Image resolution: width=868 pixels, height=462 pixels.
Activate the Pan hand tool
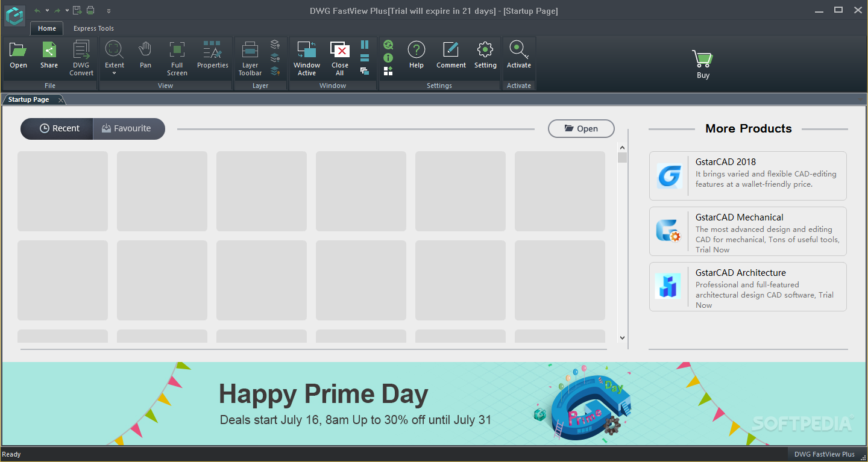[145, 55]
